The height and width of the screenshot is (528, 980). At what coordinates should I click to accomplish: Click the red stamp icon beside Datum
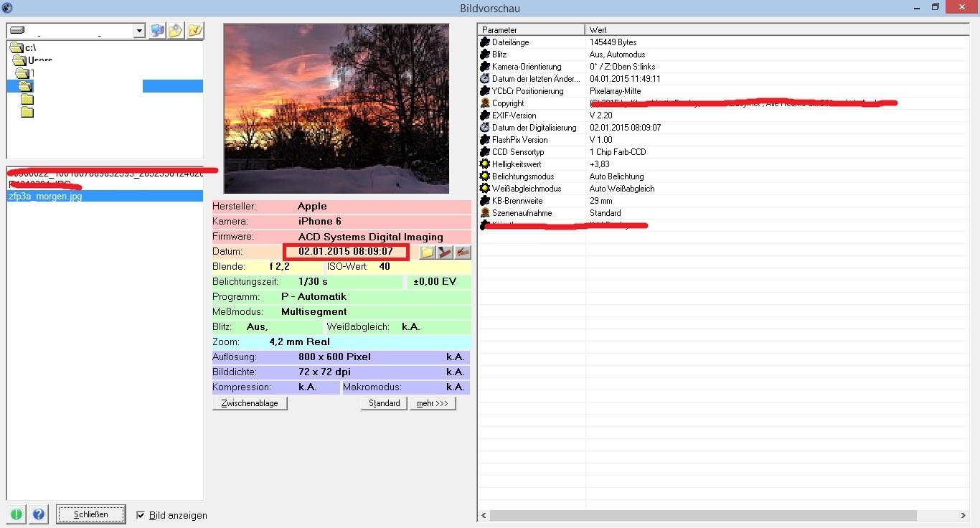(x=446, y=252)
